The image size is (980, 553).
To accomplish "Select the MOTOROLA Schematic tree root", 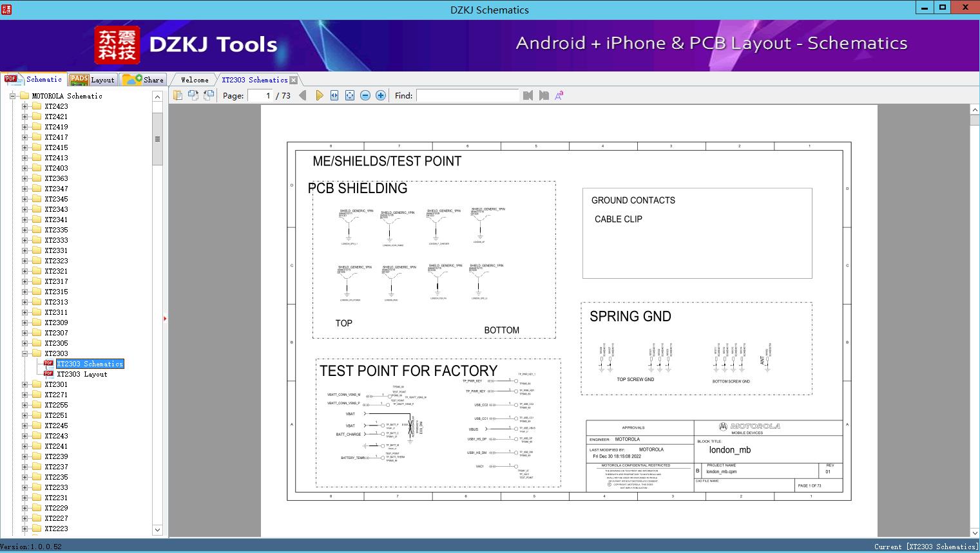I will [67, 96].
